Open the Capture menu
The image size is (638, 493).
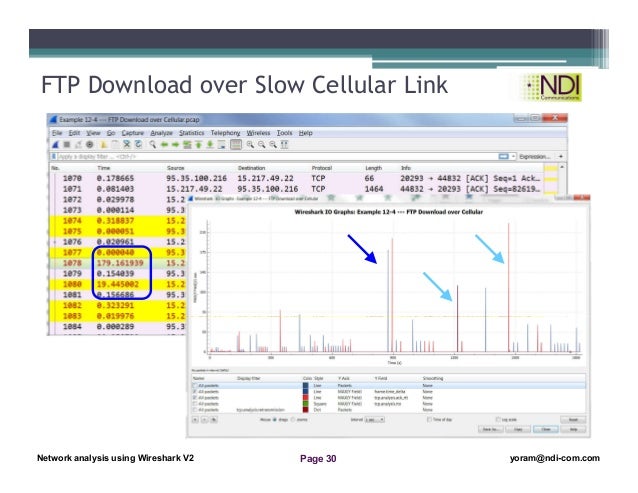click(x=133, y=133)
